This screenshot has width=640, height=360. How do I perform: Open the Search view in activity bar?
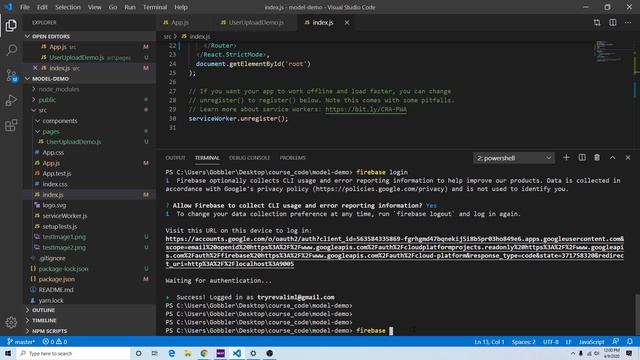(11, 50)
